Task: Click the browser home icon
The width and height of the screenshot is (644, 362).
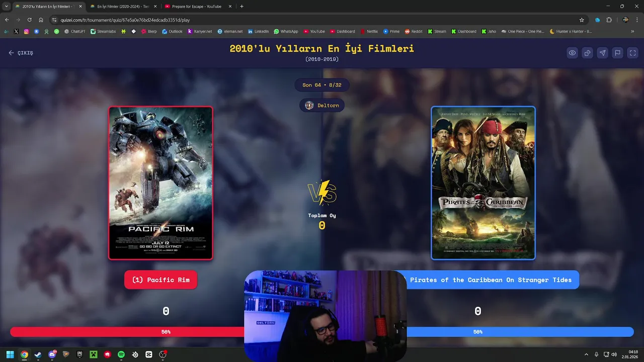Action: pyautogui.click(x=41, y=20)
